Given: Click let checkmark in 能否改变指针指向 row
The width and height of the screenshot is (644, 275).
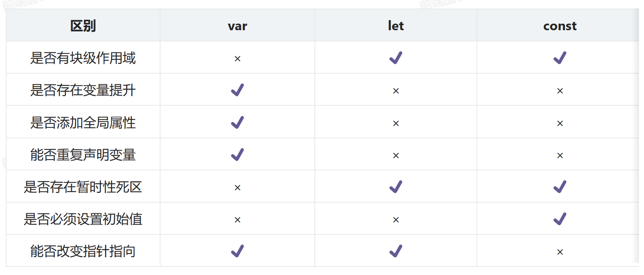Looking at the screenshot, I should (396, 251).
